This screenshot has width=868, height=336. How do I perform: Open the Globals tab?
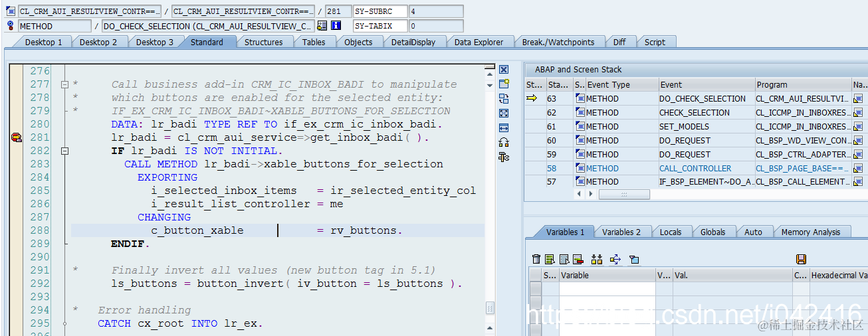tap(712, 232)
